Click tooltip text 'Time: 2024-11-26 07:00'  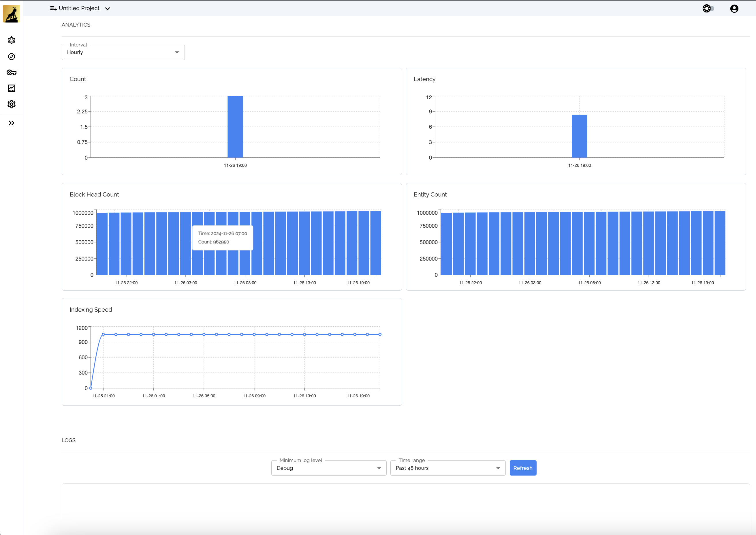pos(223,233)
